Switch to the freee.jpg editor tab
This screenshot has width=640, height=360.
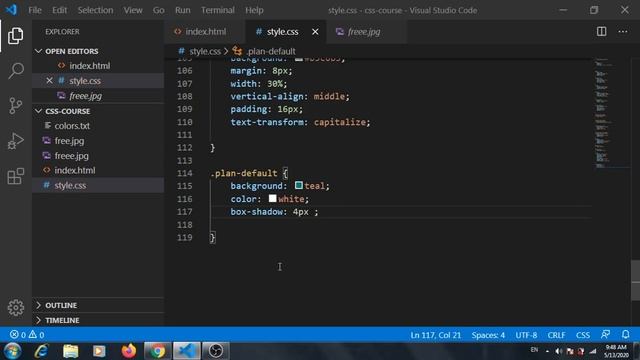(x=366, y=31)
